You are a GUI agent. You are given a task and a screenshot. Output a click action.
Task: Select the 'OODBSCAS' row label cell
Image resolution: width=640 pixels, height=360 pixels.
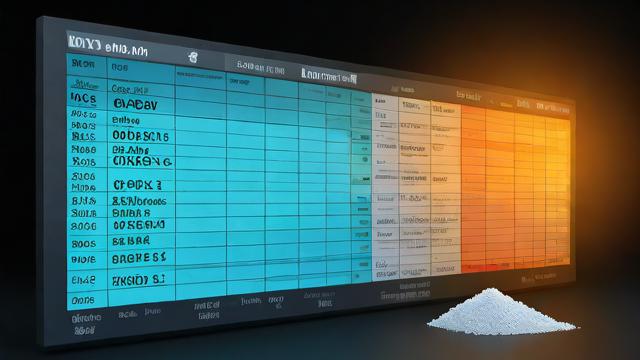click(x=141, y=136)
